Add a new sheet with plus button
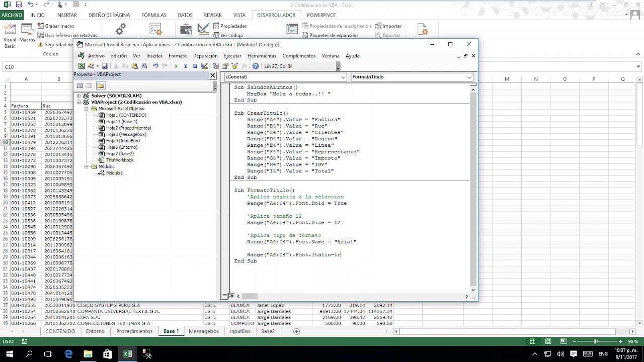644x362 pixels. pyautogui.click(x=296, y=331)
